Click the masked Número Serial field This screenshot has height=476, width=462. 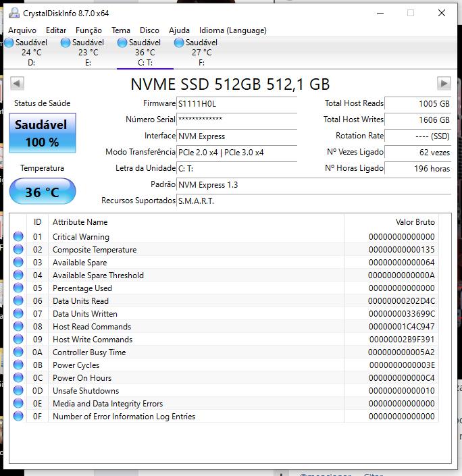click(x=236, y=120)
